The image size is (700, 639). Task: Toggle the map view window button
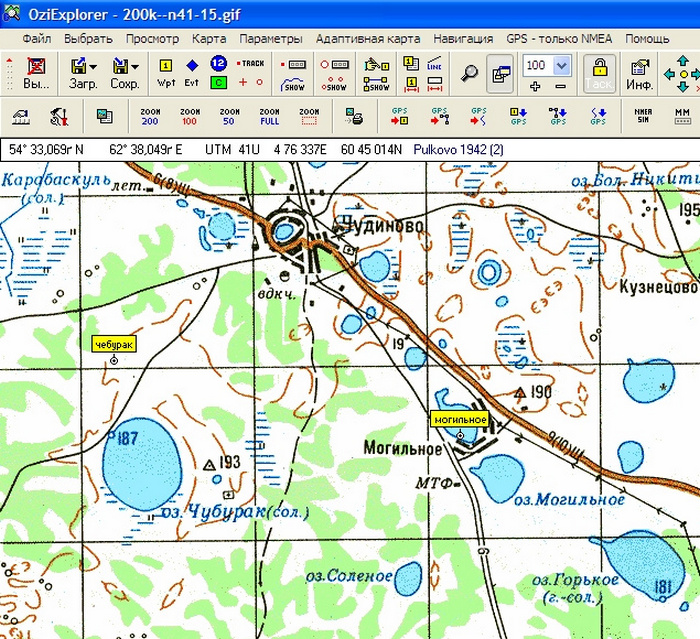[x=500, y=74]
